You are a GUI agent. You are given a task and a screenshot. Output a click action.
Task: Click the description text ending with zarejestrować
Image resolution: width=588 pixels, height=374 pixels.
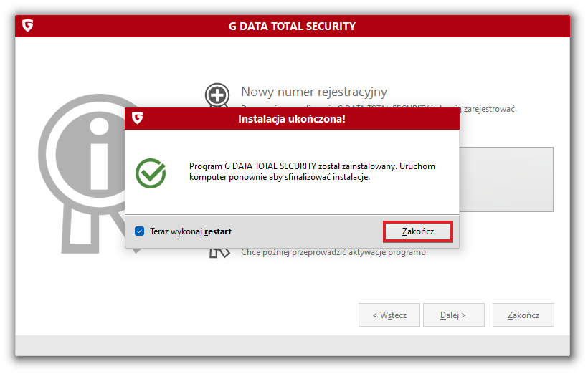click(490, 109)
